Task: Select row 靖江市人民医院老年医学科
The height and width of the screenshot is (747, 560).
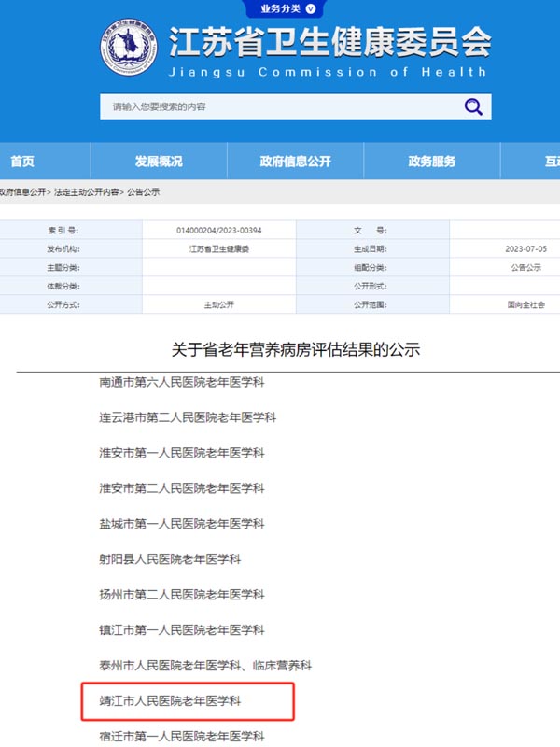Action: click(170, 701)
